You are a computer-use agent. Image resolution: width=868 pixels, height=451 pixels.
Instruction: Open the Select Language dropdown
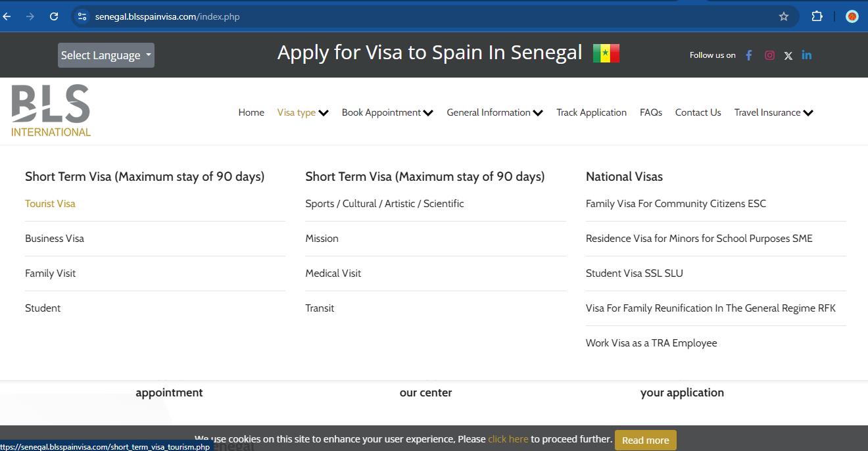pos(106,55)
